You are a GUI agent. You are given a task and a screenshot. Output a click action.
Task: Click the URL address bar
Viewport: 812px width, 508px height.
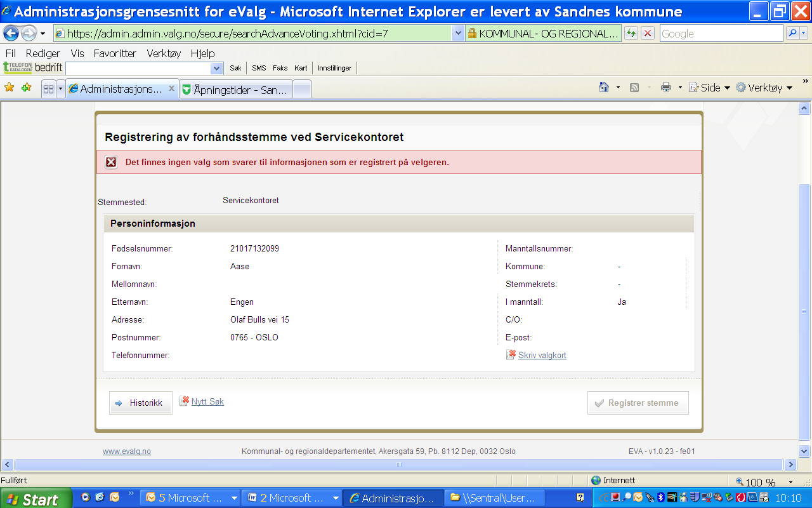pos(252,34)
